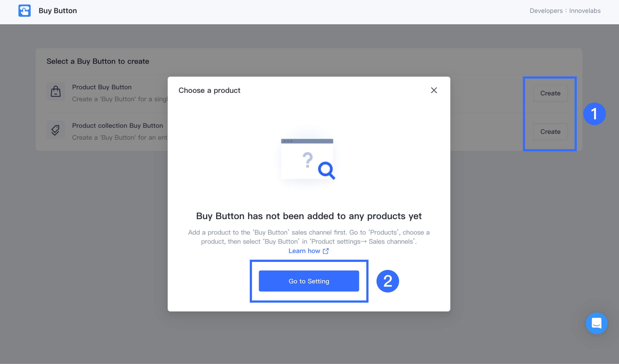Click the numbered circle 1 annotation
This screenshot has width=619, height=364.
594,114
